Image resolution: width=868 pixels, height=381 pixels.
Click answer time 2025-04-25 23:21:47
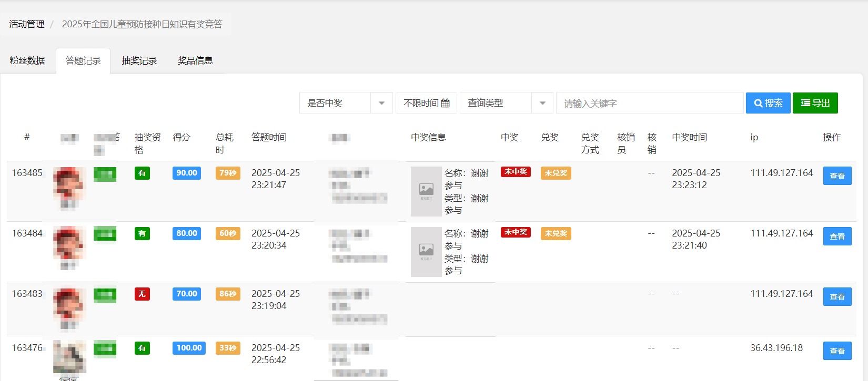coord(276,179)
